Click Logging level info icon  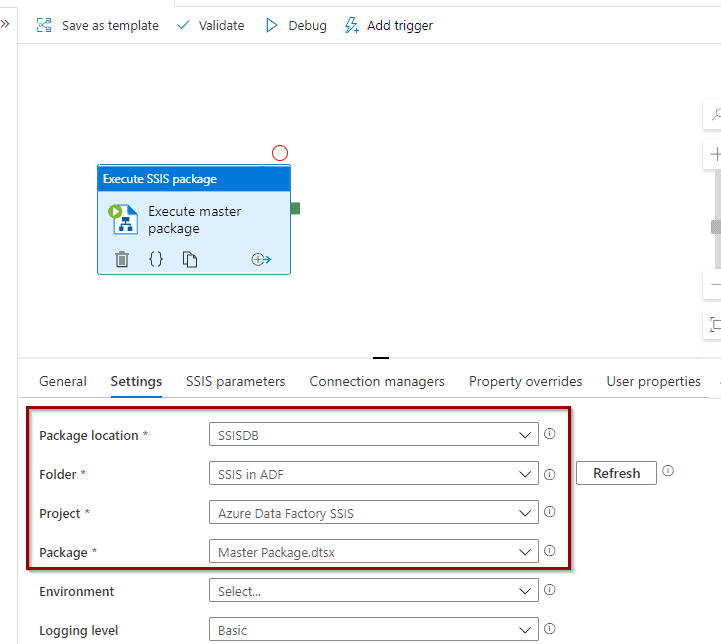(549, 628)
